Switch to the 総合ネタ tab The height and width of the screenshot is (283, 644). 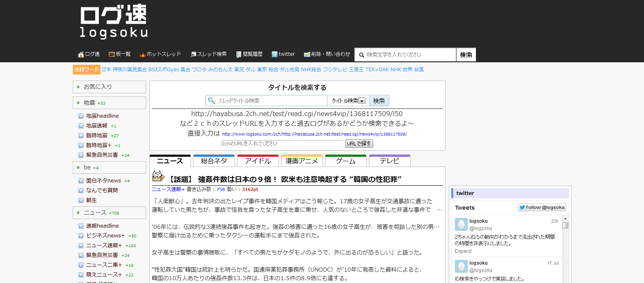pos(214,161)
